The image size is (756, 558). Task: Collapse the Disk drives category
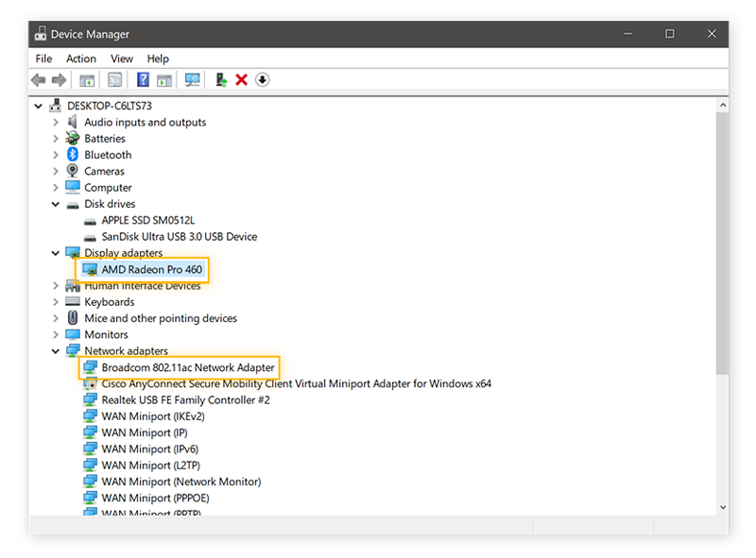pos(56,204)
